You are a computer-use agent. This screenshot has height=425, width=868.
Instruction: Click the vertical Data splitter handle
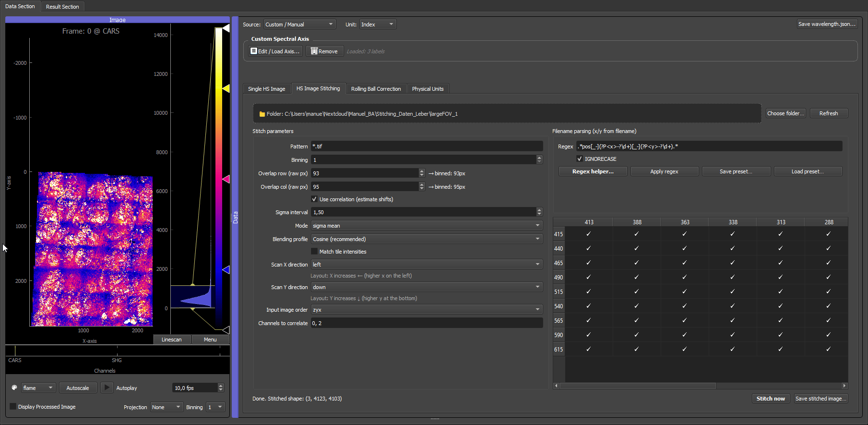coord(235,217)
